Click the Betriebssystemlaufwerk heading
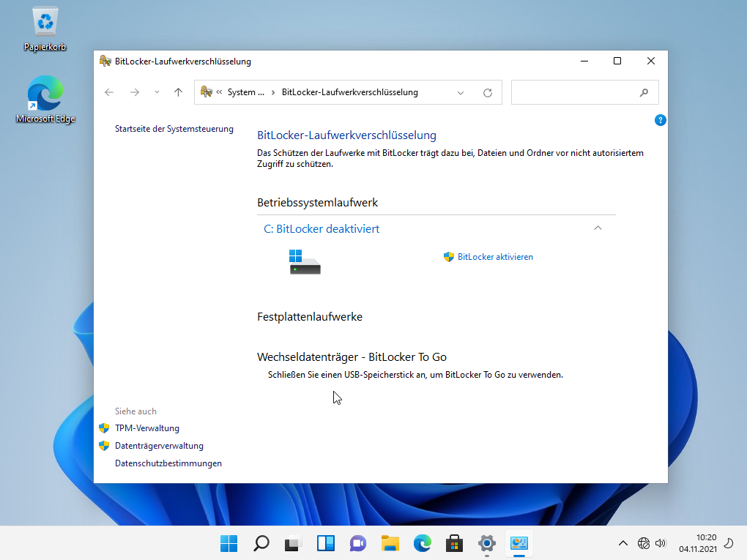The image size is (747, 560). point(317,202)
